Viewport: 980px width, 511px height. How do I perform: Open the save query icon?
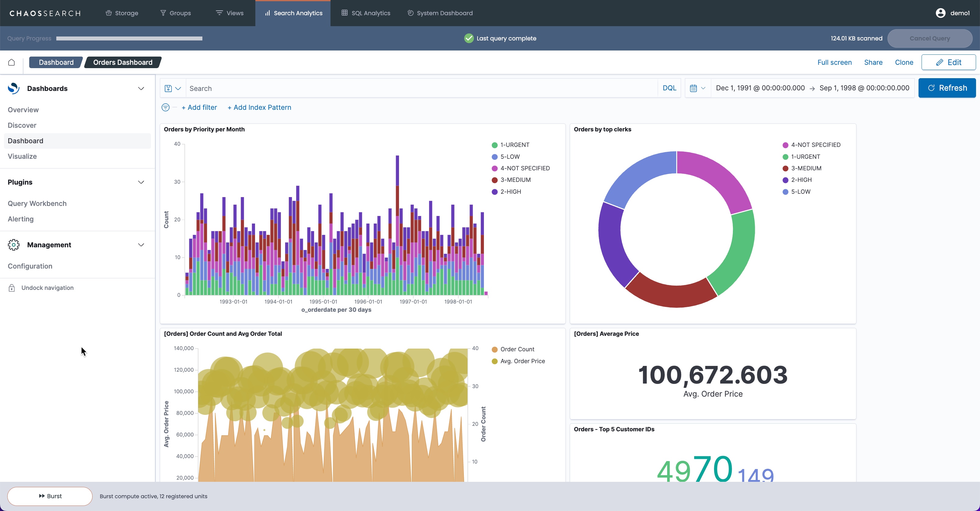tap(169, 88)
